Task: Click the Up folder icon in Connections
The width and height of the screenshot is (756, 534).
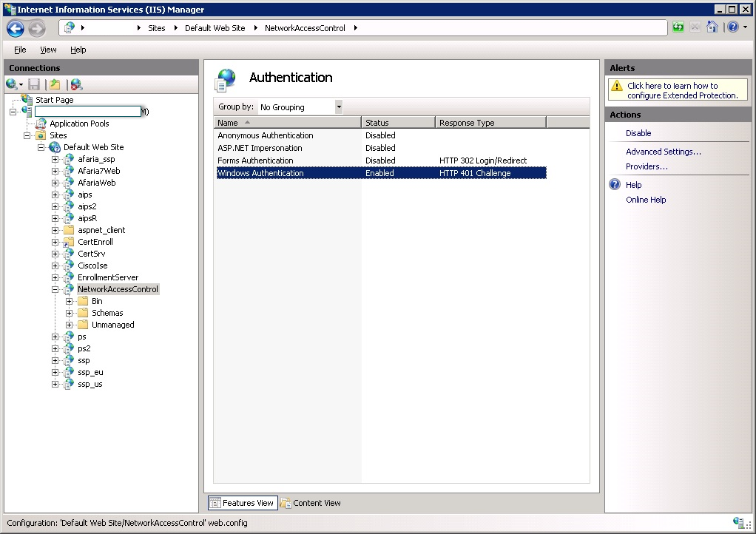Action: (55, 84)
